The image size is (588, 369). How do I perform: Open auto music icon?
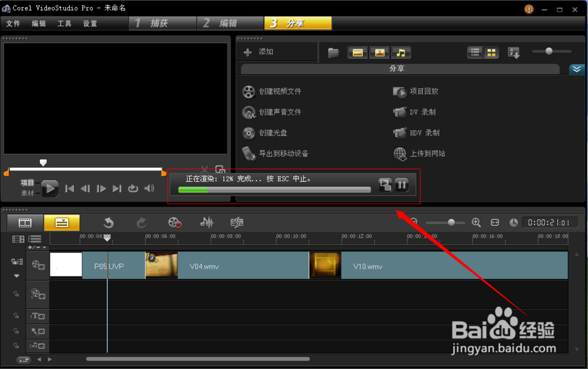[237, 222]
